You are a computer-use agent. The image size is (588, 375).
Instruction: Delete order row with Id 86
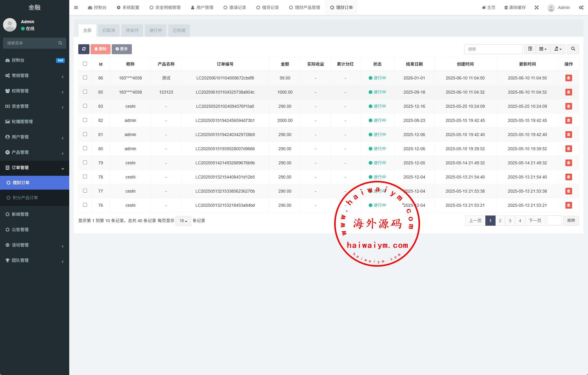pos(568,78)
